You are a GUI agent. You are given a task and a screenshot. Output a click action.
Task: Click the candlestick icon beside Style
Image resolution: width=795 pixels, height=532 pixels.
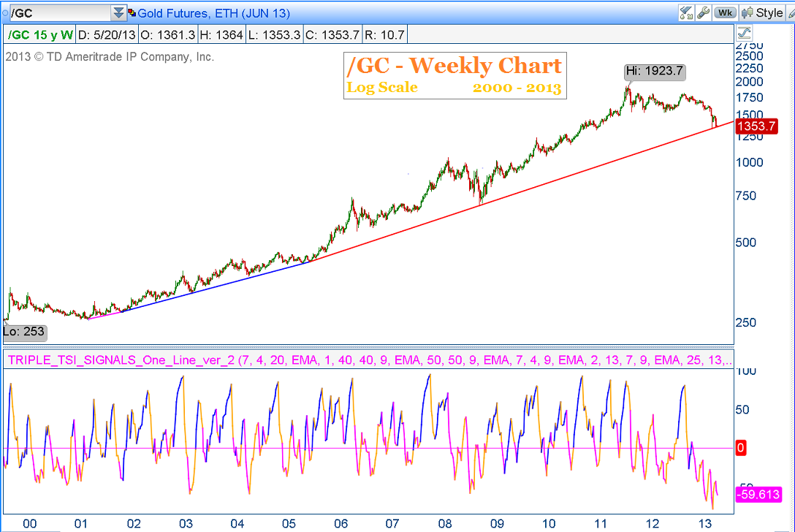[x=748, y=12]
